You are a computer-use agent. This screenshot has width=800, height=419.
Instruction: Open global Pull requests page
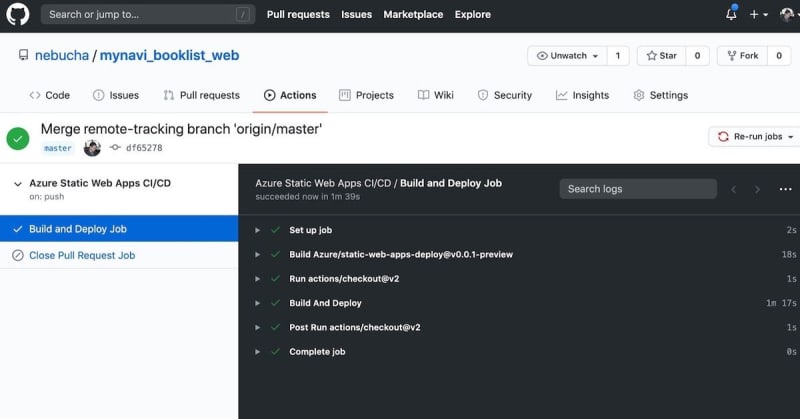(298, 14)
